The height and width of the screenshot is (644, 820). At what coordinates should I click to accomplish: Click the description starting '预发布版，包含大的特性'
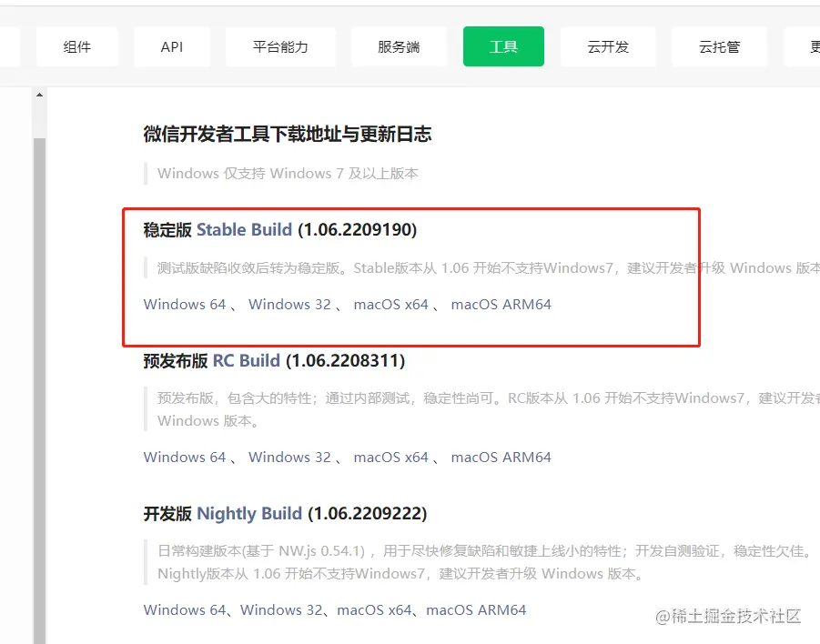[x=489, y=409]
